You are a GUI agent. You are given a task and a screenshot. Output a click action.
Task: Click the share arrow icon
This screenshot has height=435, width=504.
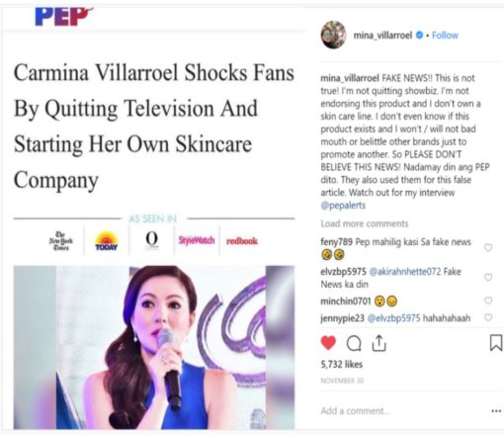coord(378,343)
